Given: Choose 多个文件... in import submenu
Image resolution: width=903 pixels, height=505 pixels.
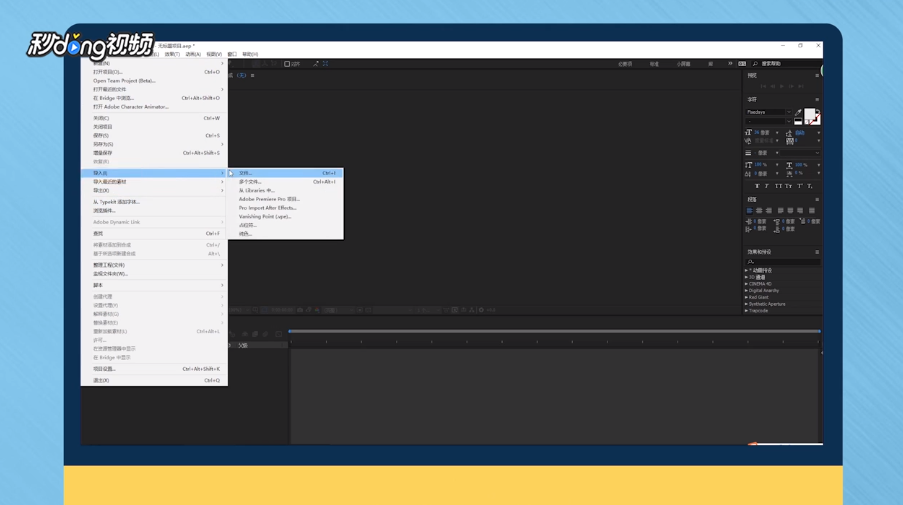Looking at the screenshot, I should [x=286, y=181].
